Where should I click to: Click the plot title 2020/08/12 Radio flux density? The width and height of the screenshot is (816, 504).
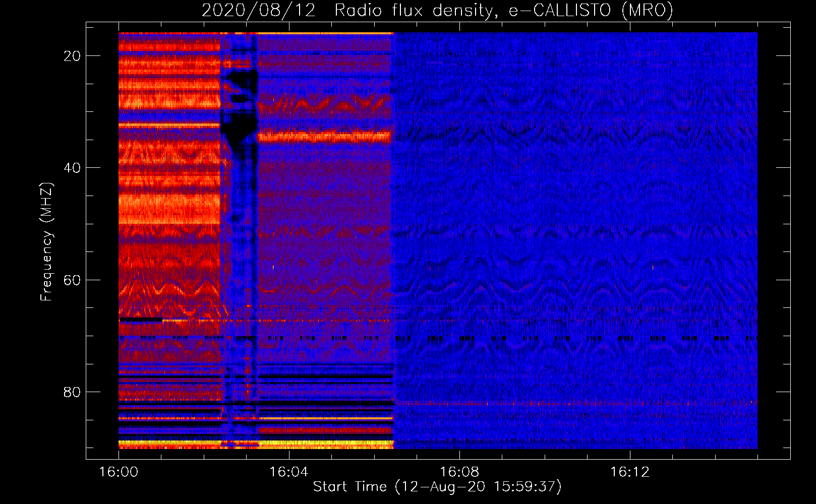[x=437, y=11]
